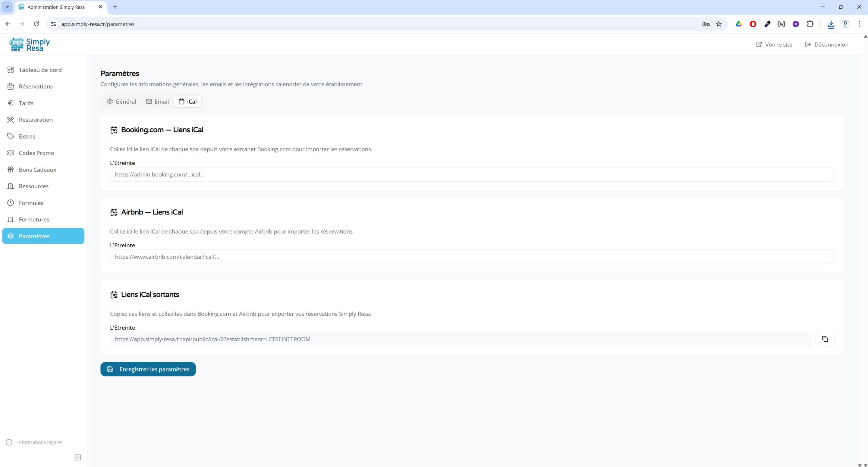Open Restauration section
Viewport: 868px width, 467px height.
[36, 120]
